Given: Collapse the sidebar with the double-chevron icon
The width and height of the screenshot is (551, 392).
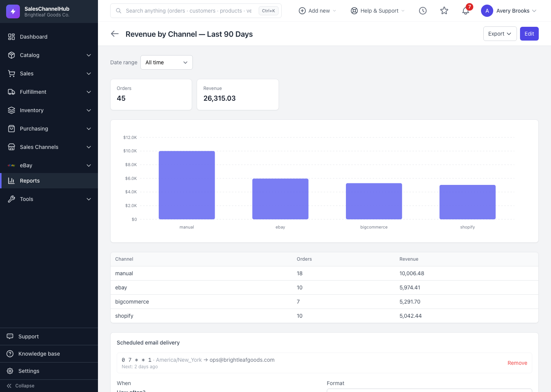Looking at the screenshot, I should click(9, 386).
